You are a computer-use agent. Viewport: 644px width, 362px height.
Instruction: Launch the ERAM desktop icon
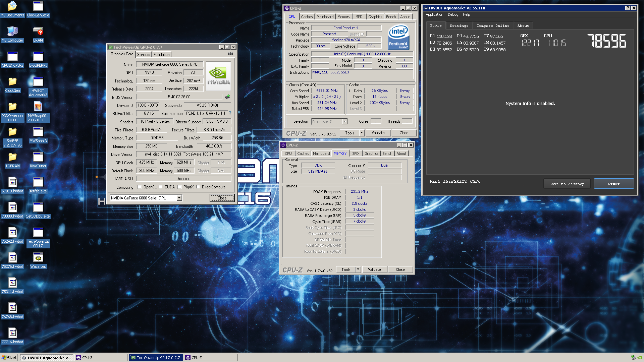(x=38, y=34)
